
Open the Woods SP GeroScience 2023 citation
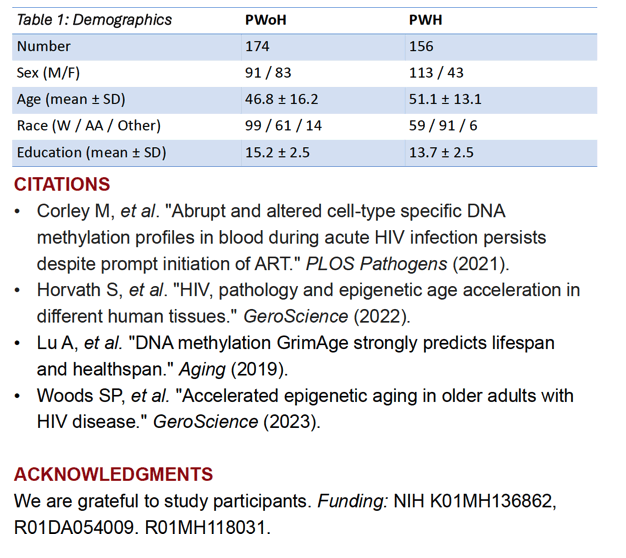[x=305, y=409]
